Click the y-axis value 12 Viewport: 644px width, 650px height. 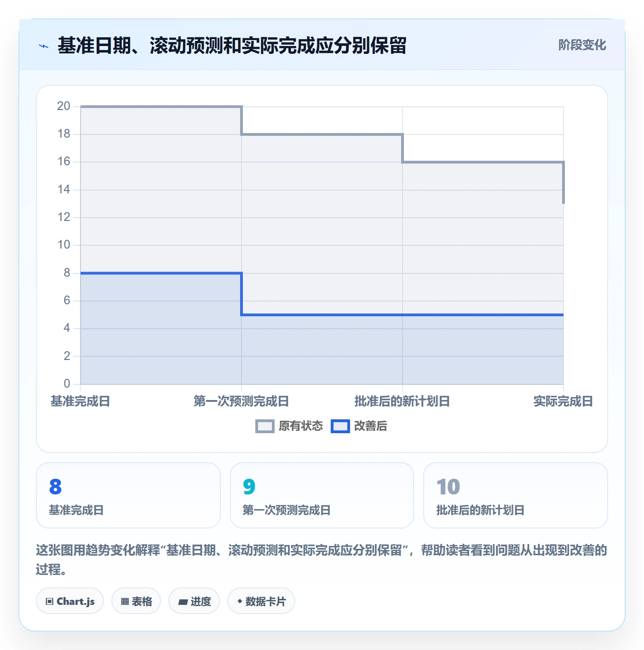(x=63, y=217)
